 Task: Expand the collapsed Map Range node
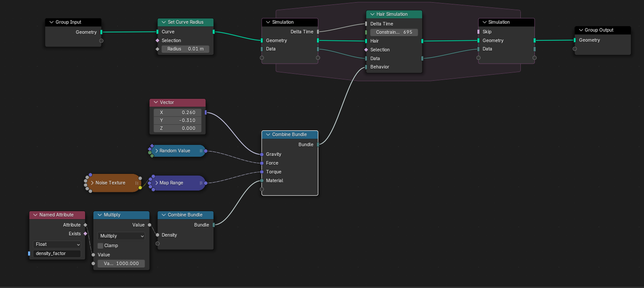pyautogui.click(x=157, y=183)
